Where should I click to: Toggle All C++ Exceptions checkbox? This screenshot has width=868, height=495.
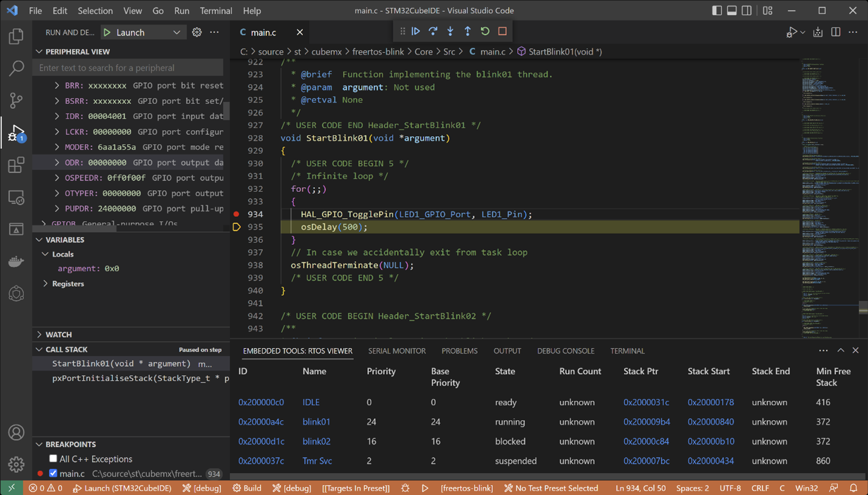[53, 459]
